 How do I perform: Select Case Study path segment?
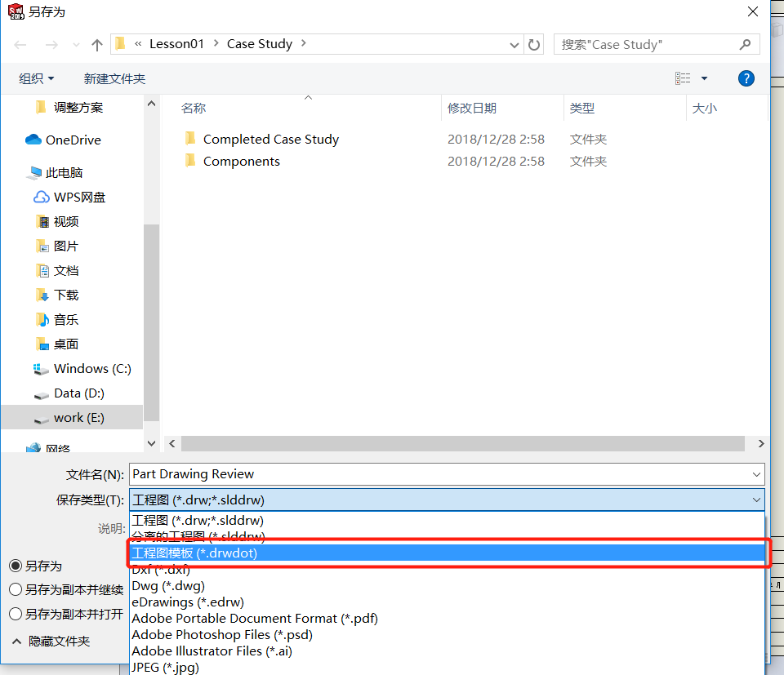(x=260, y=44)
